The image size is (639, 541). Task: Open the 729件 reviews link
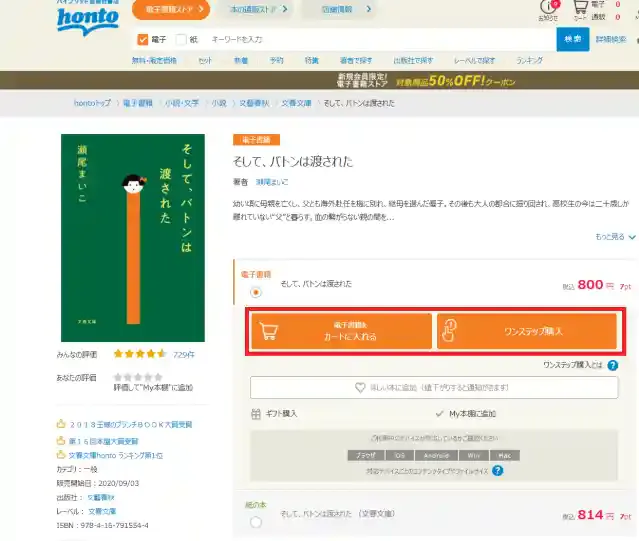coord(184,355)
